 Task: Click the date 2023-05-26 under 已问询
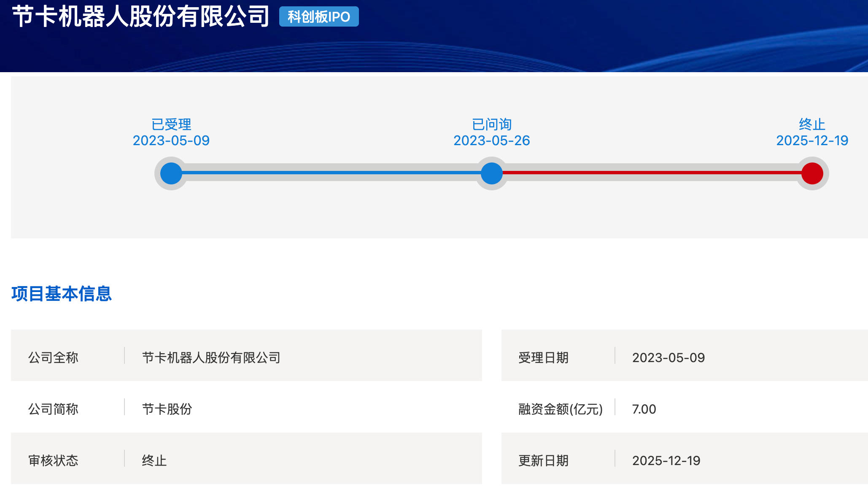click(492, 141)
